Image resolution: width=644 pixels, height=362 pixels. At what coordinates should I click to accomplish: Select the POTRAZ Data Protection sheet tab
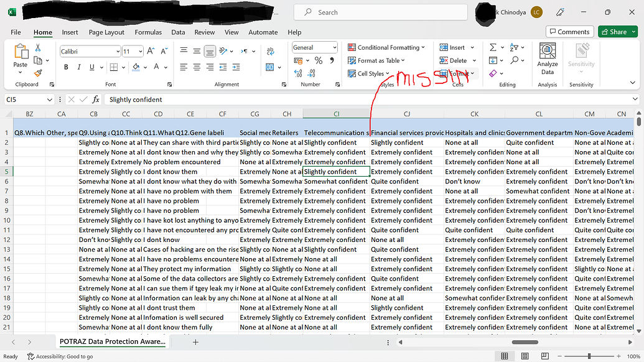coord(112,341)
